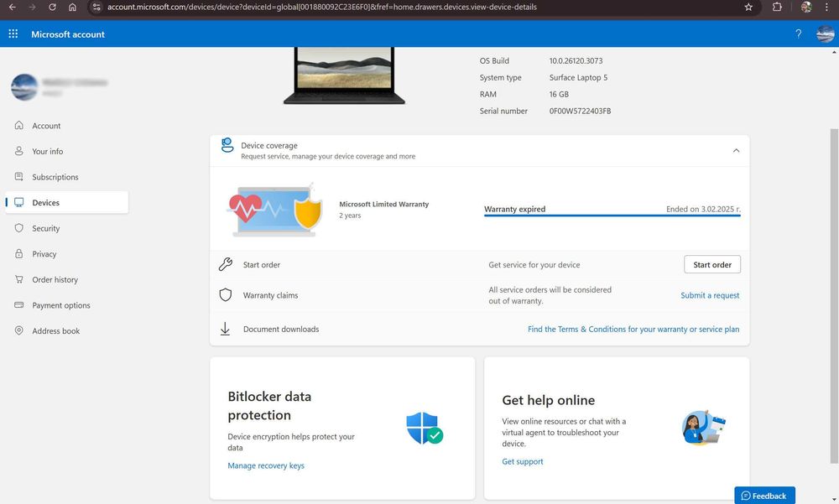Click Manage recovery keys link
The image size is (839, 504).
click(266, 465)
